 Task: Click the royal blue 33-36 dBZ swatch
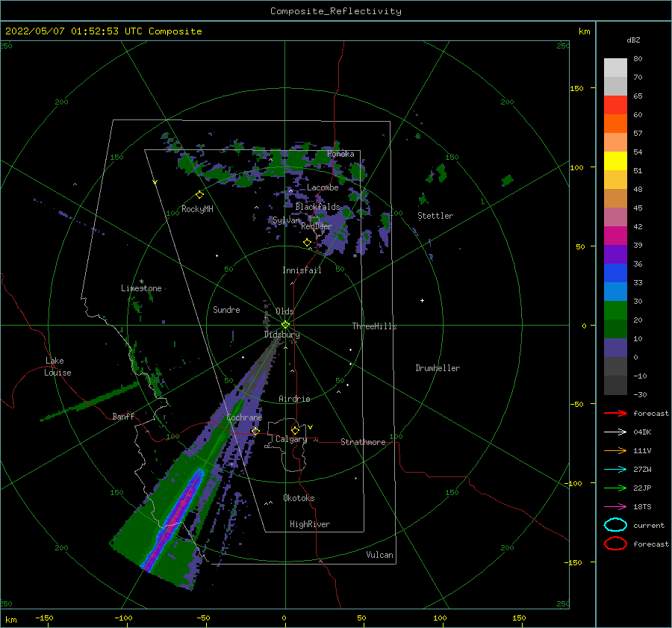point(615,273)
